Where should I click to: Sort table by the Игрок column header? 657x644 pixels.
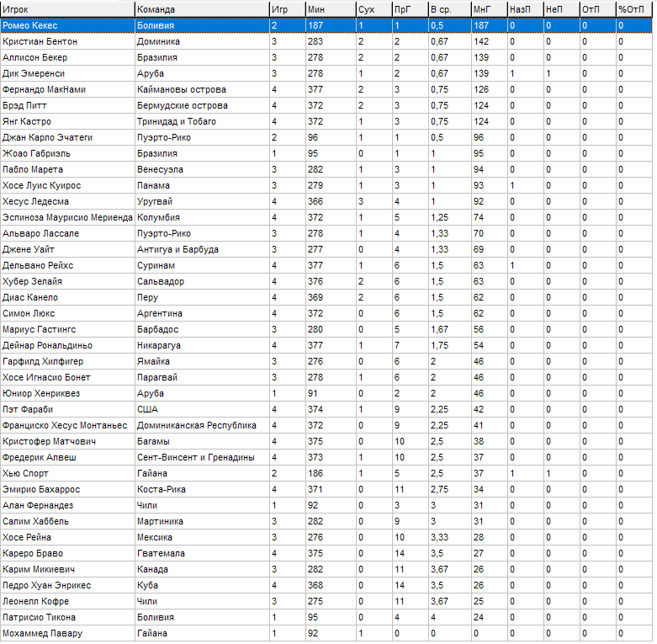(x=67, y=8)
